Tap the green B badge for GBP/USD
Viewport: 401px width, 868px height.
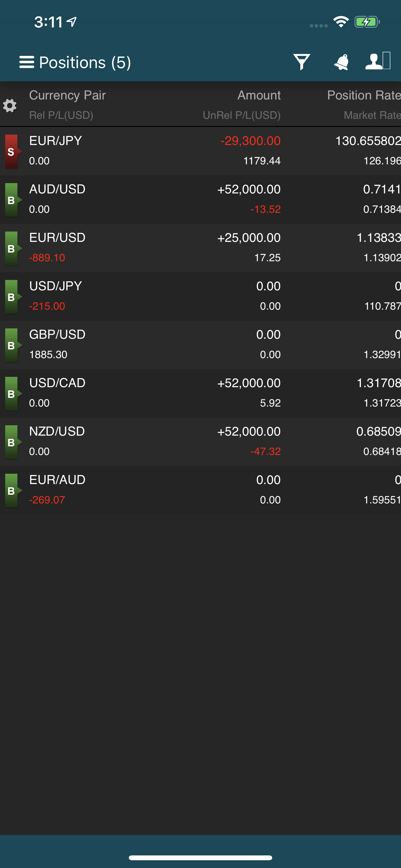tap(13, 346)
